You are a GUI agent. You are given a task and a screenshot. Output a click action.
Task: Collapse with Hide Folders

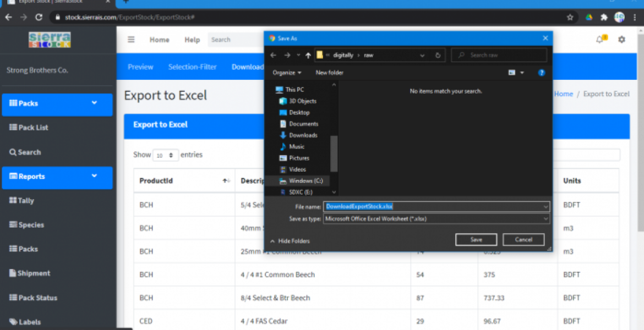click(x=290, y=241)
